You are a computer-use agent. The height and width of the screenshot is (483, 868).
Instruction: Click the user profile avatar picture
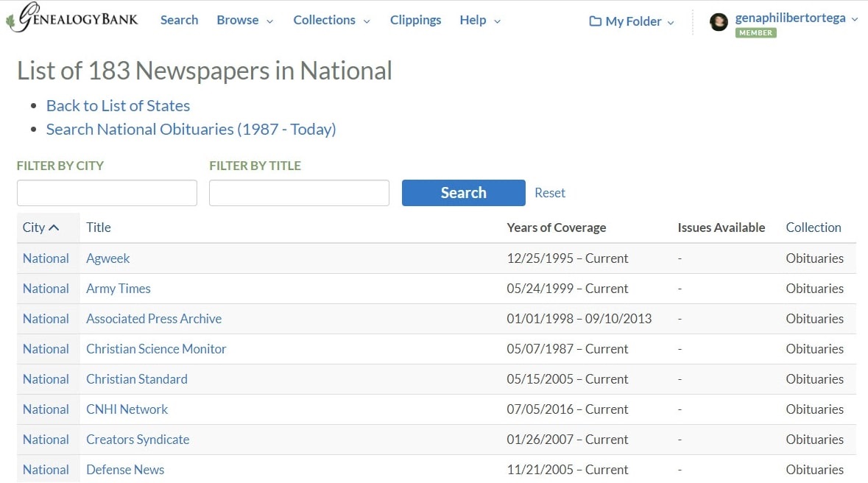[x=719, y=22]
